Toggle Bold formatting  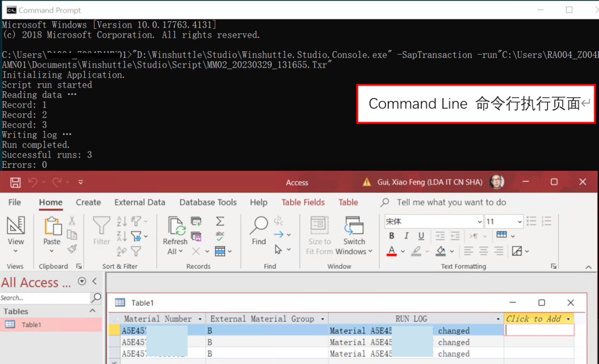pyautogui.click(x=392, y=236)
